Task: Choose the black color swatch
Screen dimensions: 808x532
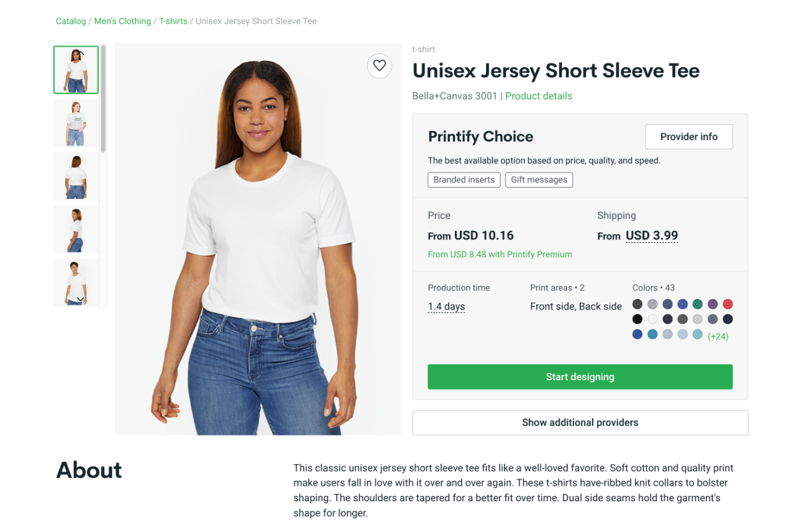Action: pyautogui.click(x=637, y=319)
